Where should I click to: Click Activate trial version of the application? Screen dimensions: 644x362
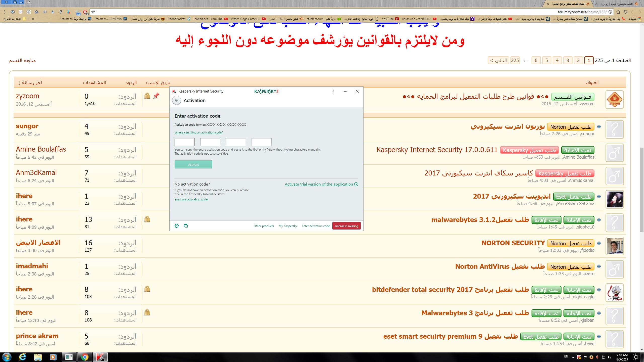(321, 184)
